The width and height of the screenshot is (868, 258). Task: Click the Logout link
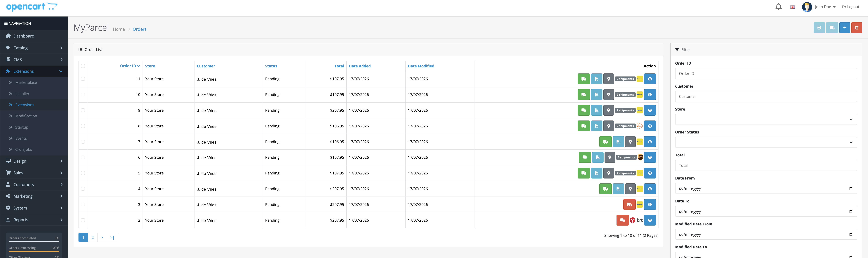851,7
